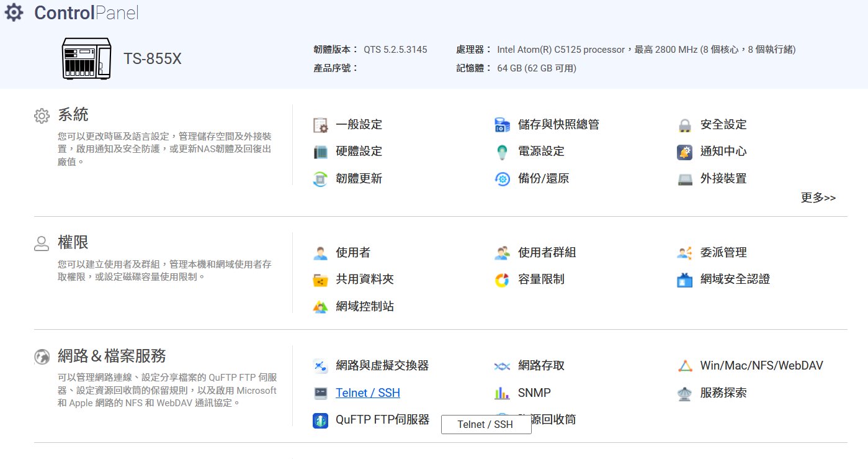
Task: Click the SNMP bar chart icon
Action: (502, 393)
